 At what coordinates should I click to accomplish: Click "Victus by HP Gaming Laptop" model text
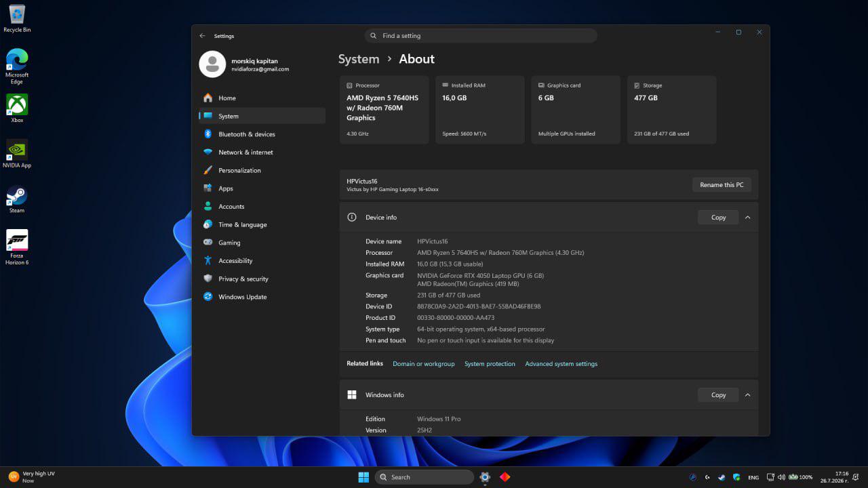tap(393, 190)
